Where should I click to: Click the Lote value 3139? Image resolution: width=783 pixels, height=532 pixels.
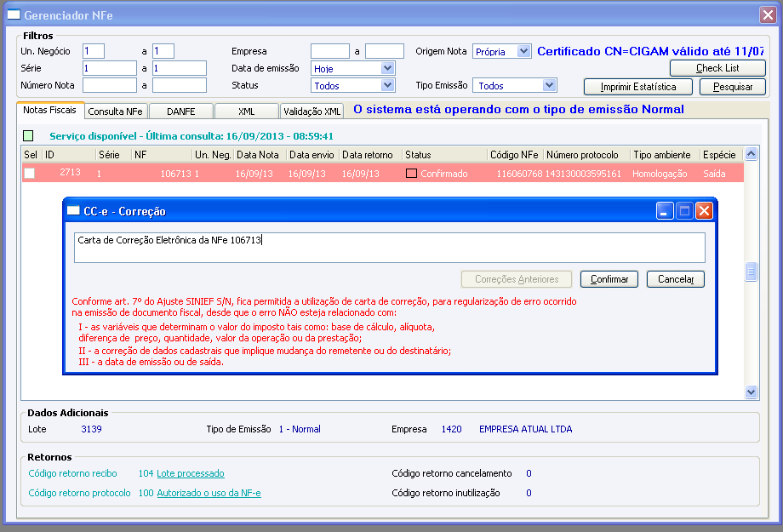tap(91, 429)
